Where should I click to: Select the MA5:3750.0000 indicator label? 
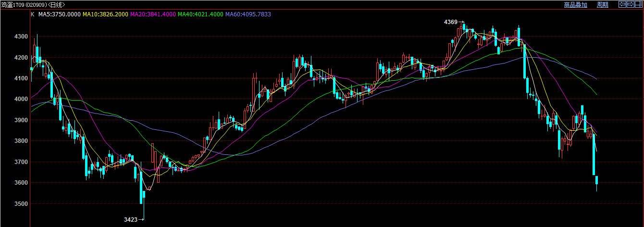pyautogui.click(x=59, y=14)
